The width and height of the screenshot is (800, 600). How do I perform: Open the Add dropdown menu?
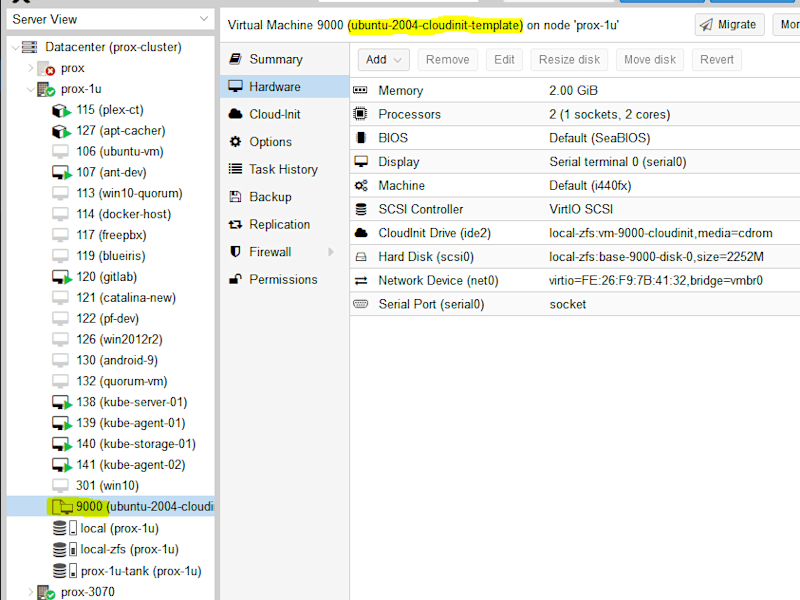click(x=384, y=60)
